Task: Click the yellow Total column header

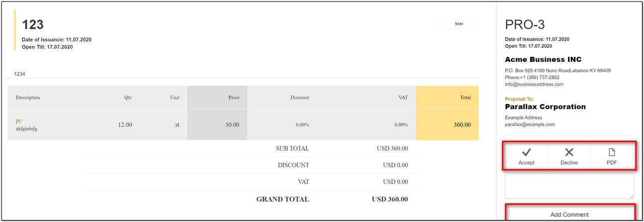Action: tap(465, 98)
